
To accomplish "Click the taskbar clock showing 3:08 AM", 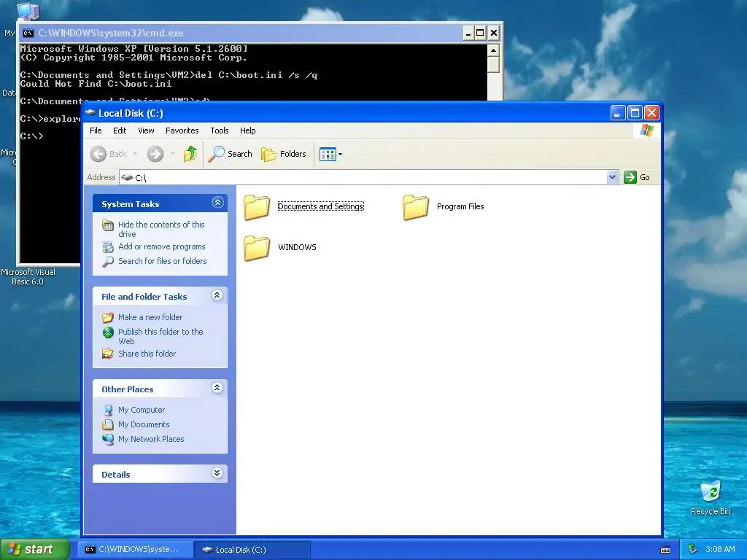I will [720, 549].
